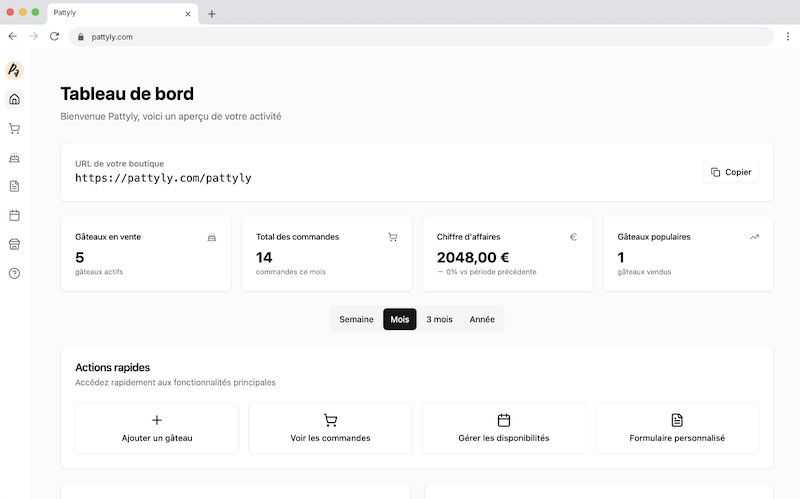Click Voir les commandes quick action

click(x=330, y=429)
